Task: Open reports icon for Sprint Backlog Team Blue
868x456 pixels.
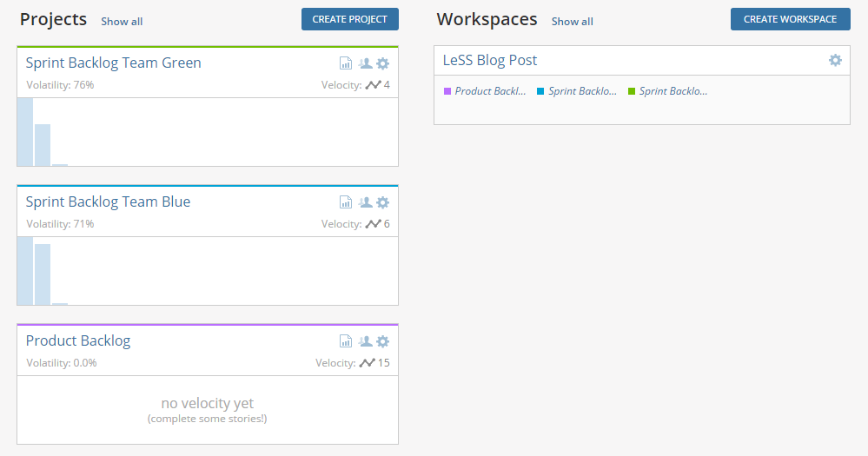Action: (346, 202)
